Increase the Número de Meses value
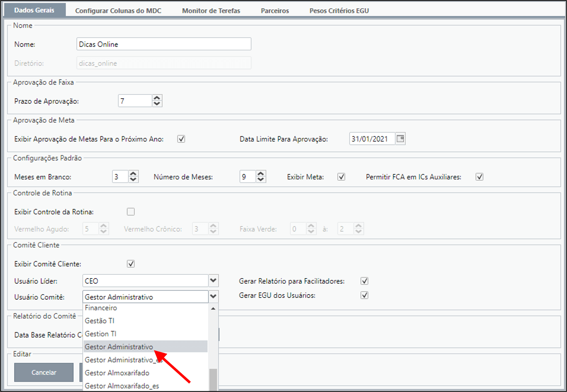 [x=261, y=174]
